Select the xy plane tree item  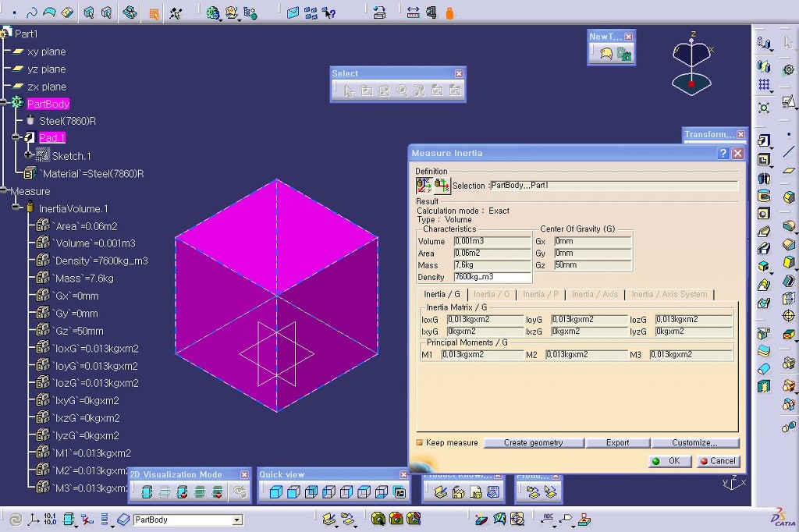[x=46, y=51]
